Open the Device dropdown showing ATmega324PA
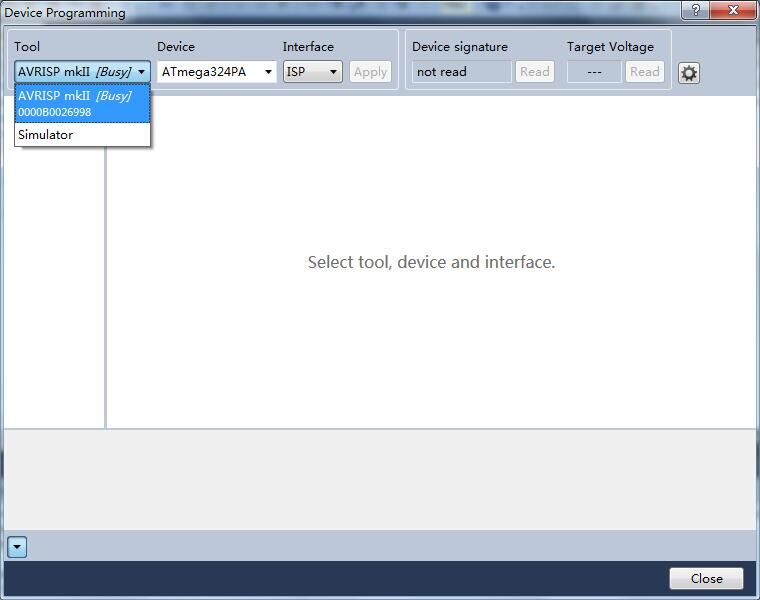The height and width of the screenshot is (600, 760). point(217,72)
